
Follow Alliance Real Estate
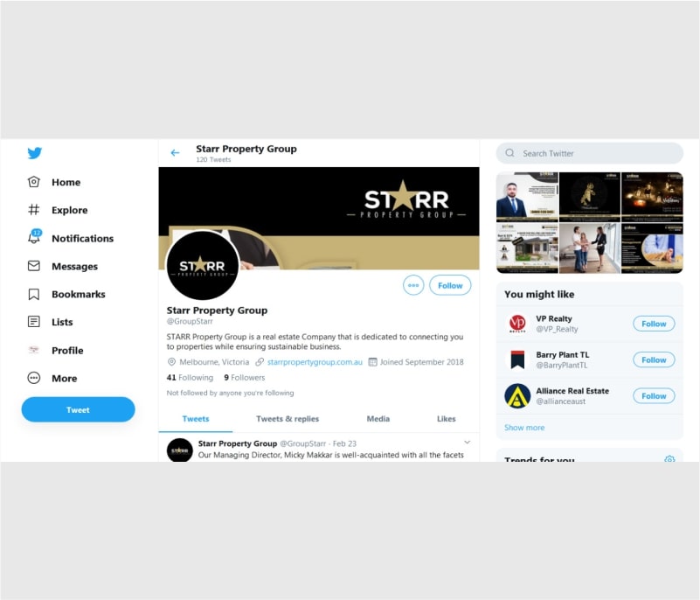pos(654,396)
